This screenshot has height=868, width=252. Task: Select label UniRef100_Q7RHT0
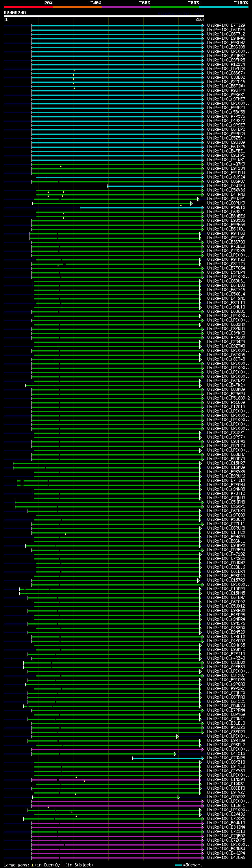point(226,637)
